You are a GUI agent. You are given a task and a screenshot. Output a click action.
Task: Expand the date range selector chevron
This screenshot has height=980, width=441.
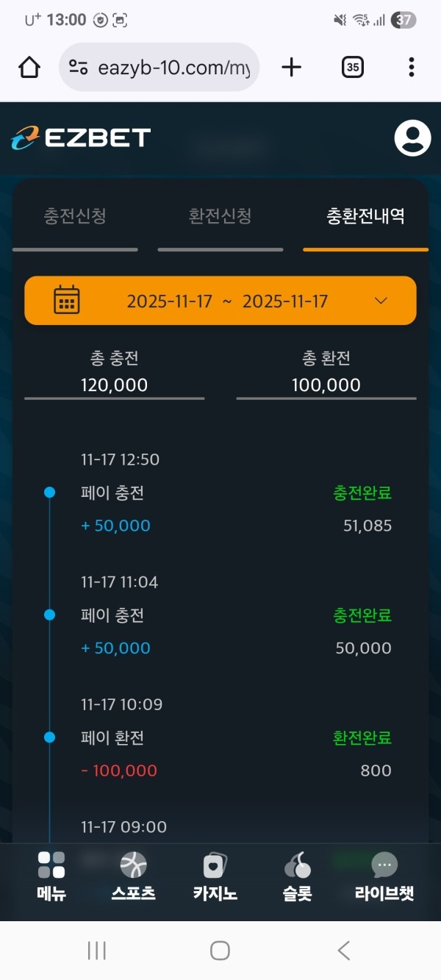coord(381,300)
